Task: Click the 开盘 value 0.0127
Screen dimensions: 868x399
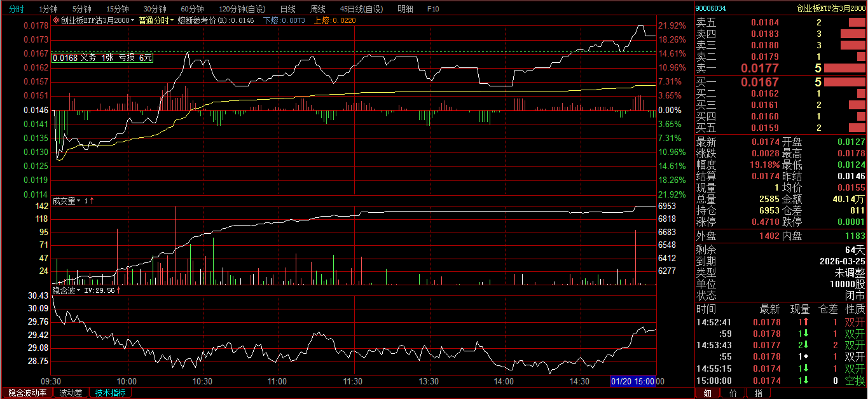Action: click(851, 142)
